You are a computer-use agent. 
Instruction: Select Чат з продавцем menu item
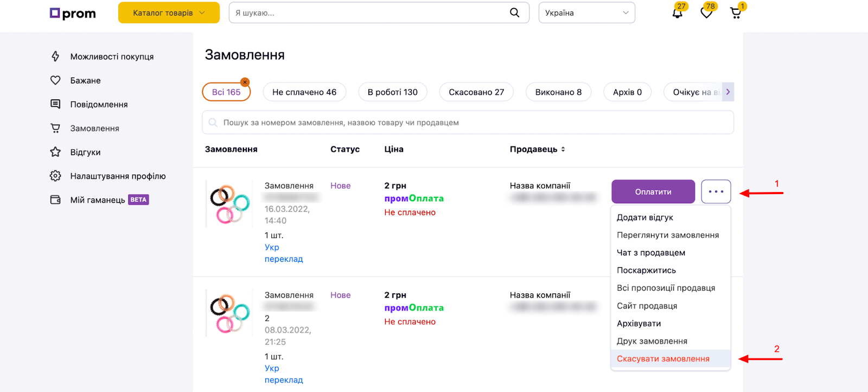coord(651,253)
